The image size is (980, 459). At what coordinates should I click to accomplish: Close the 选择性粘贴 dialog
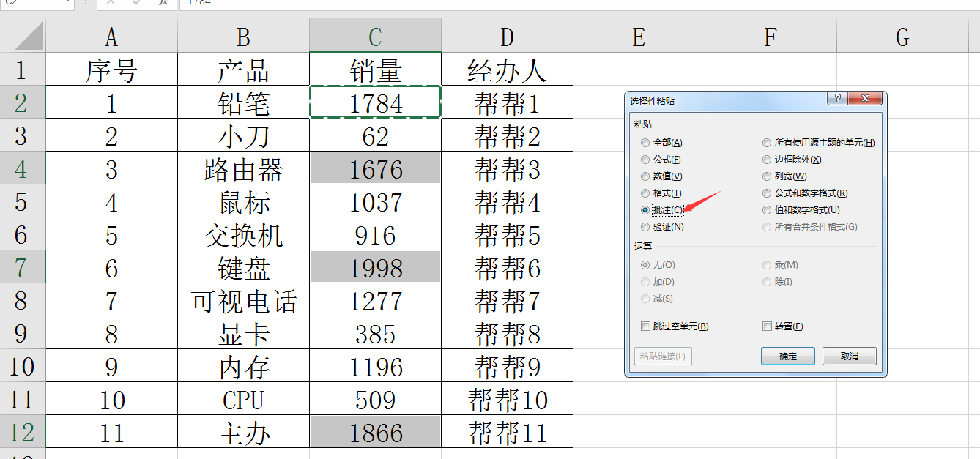(864, 98)
